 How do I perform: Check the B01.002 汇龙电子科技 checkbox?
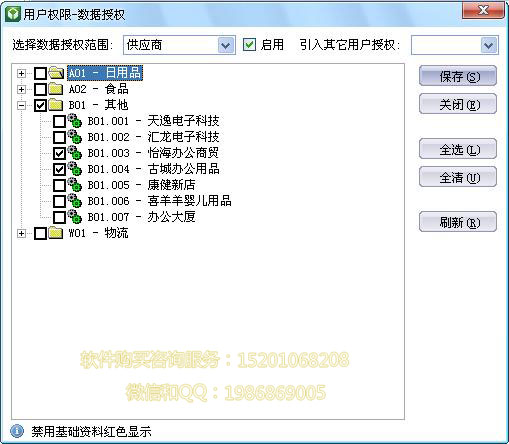tap(60, 137)
